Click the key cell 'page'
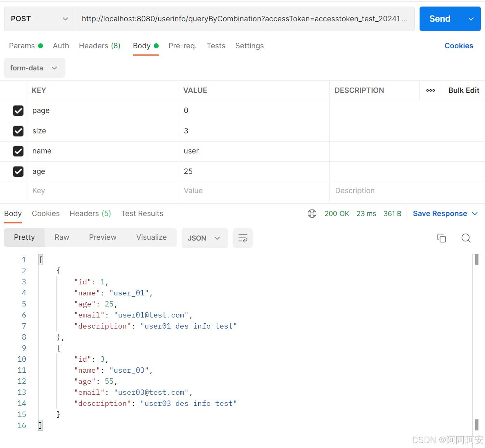Screen dimensions: 485x448 pyautogui.click(x=102, y=110)
